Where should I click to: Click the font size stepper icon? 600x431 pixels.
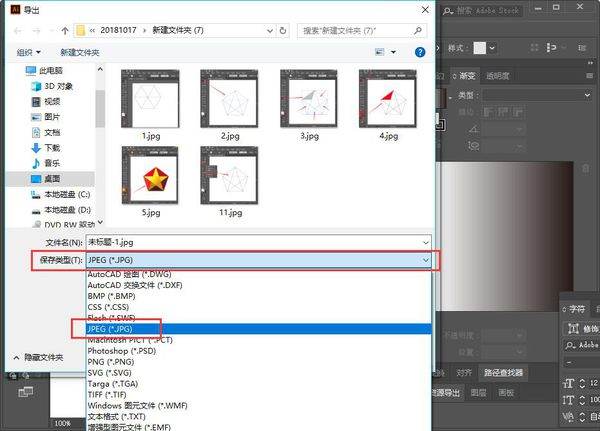(x=582, y=383)
